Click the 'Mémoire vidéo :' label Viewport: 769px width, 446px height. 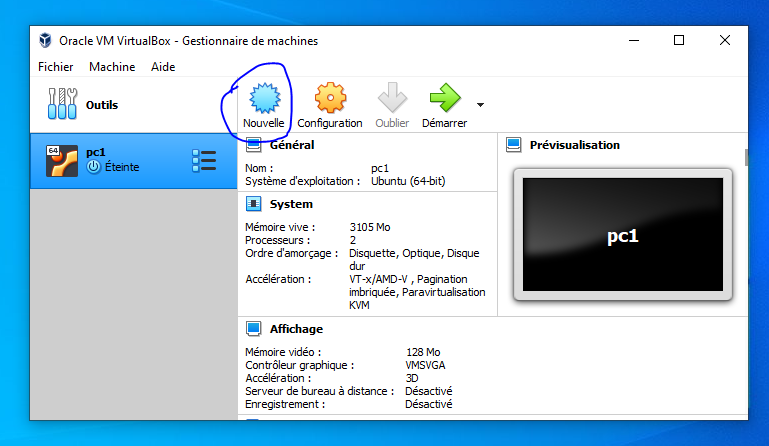pyautogui.click(x=283, y=352)
